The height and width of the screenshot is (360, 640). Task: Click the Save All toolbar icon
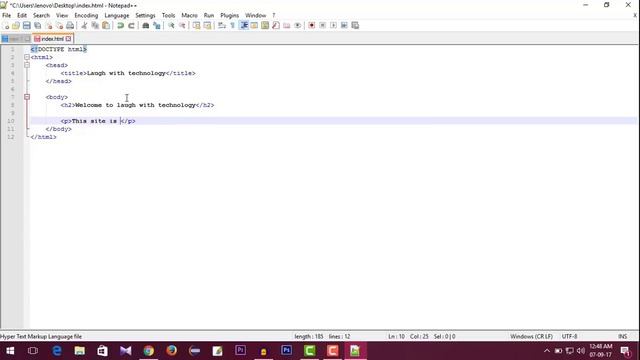coord(38,26)
